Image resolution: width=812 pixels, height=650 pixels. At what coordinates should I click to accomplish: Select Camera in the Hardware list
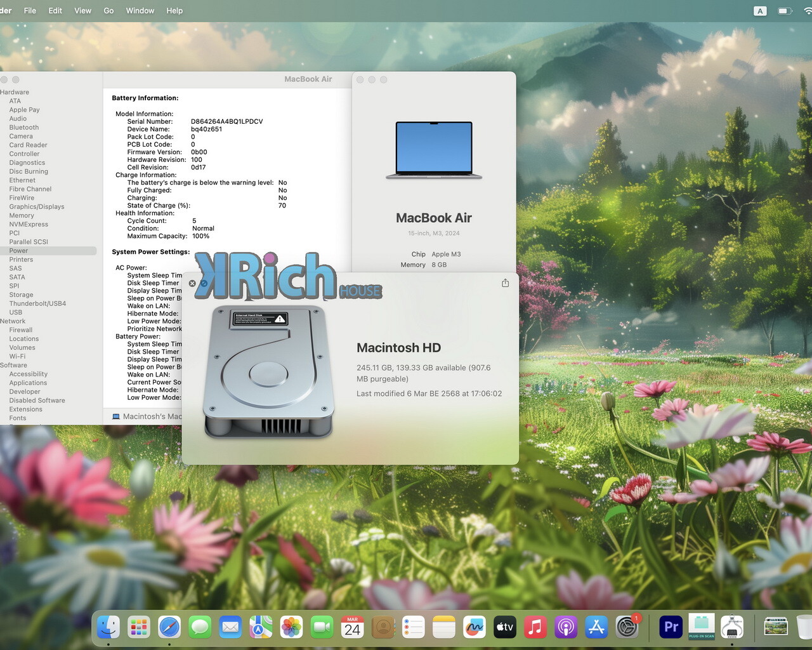[x=21, y=136]
